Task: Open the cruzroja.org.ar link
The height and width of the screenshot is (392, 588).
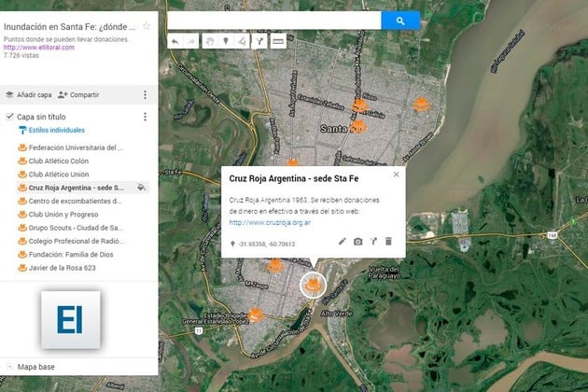Action: (x=270, y=222)
